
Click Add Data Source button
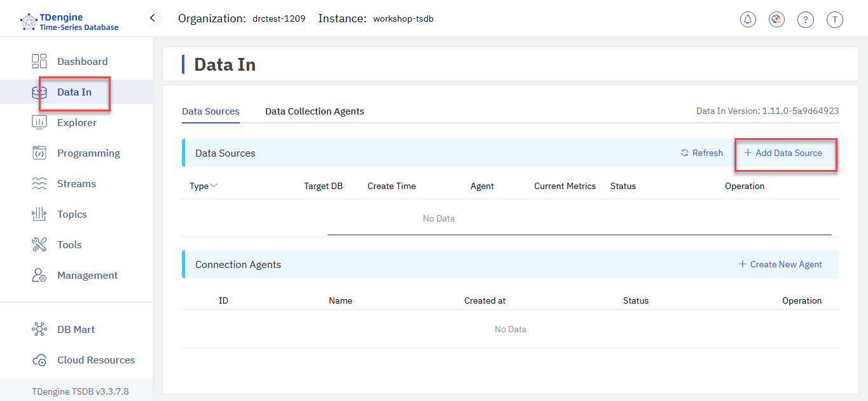783,153
